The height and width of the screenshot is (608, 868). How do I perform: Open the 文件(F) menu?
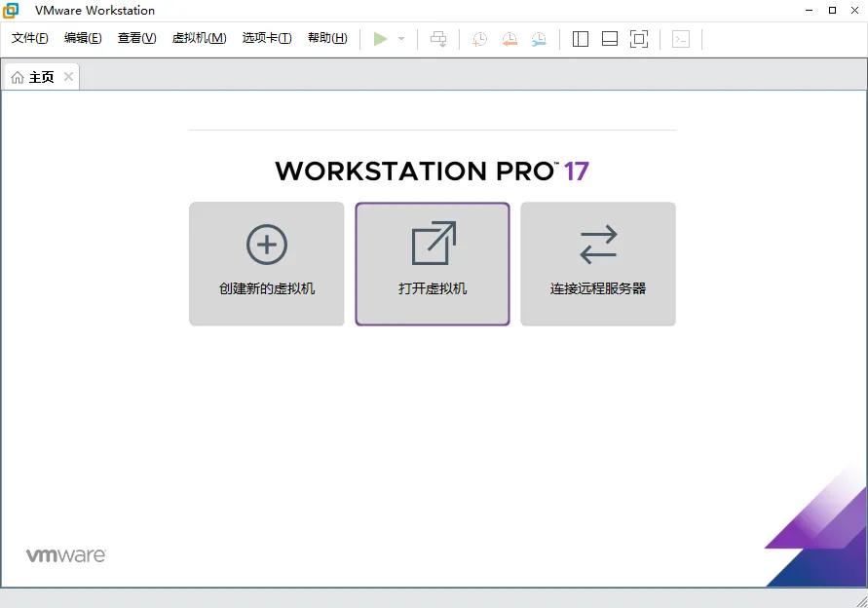(x=30, y=38)
